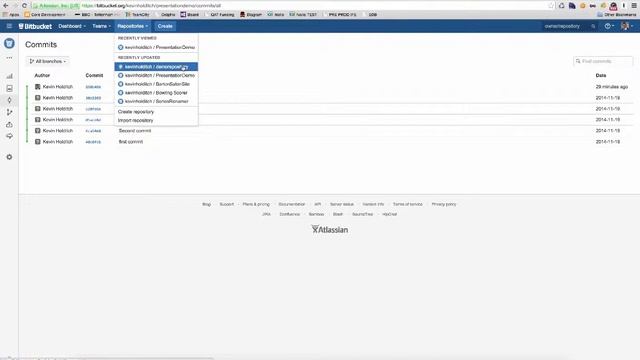
Task: Open the Diagram bookmark
Action: click(251, 15)
